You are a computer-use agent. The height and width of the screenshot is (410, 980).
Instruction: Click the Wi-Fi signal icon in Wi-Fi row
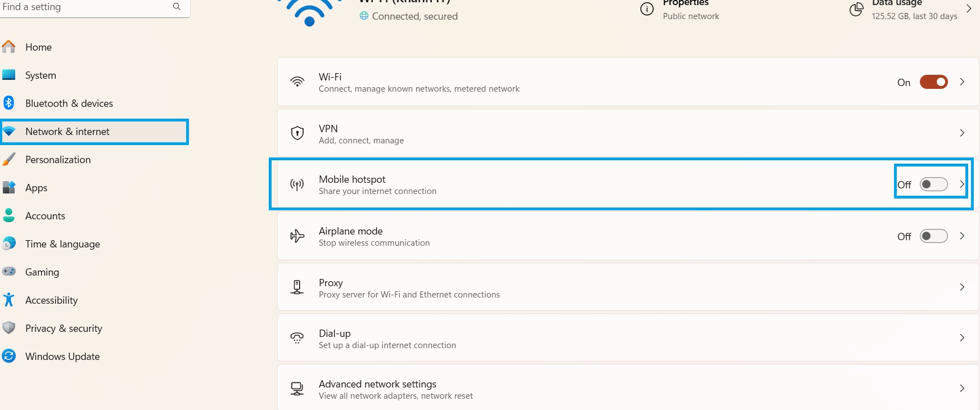297,82
